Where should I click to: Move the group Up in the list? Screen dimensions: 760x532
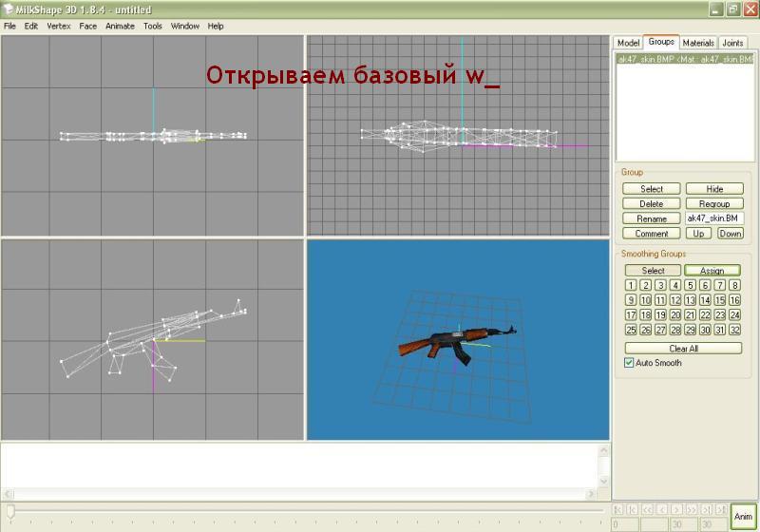click(x=698, y=233)
